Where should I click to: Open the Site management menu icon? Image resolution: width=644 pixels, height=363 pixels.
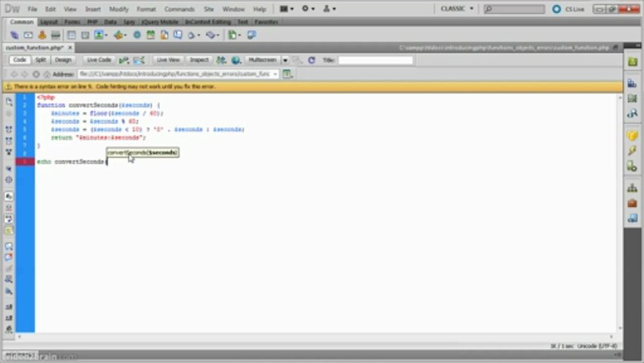point(329,9)
